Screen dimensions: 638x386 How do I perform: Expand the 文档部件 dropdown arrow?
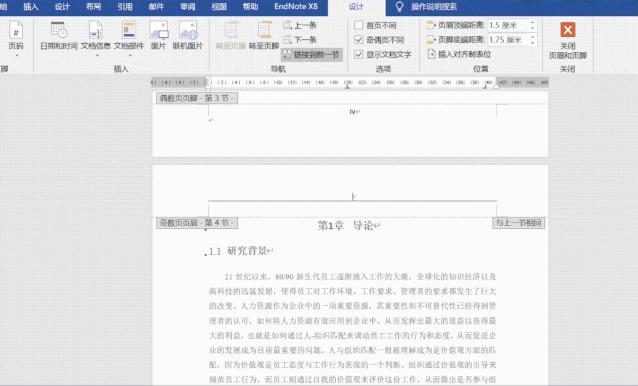point(130,55)
